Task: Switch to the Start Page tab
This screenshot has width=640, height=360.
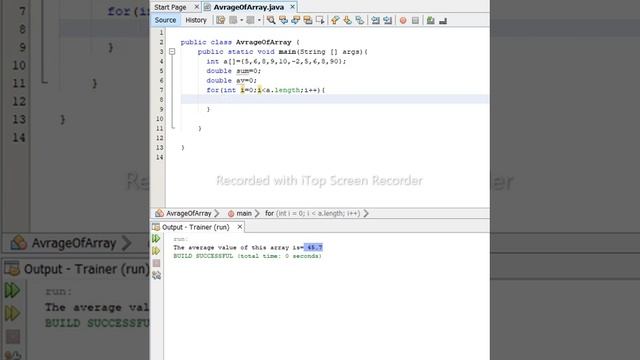Action: (x=170, y=7)
